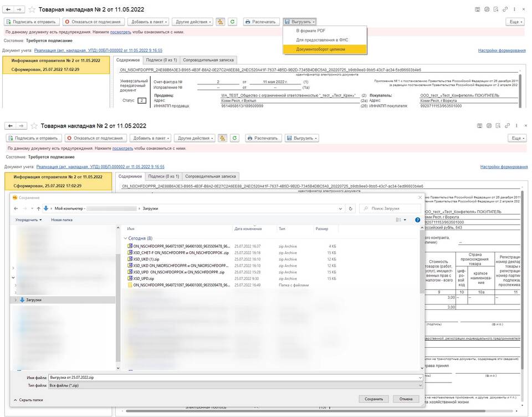The height and width of the screenshot is (417, 532).
Task: Click Новая папка in save dialog
Action: point(62,220)
